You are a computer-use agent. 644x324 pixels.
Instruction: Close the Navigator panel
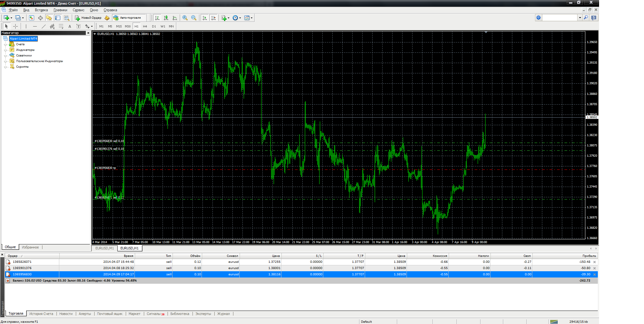[x=88, y=33]
